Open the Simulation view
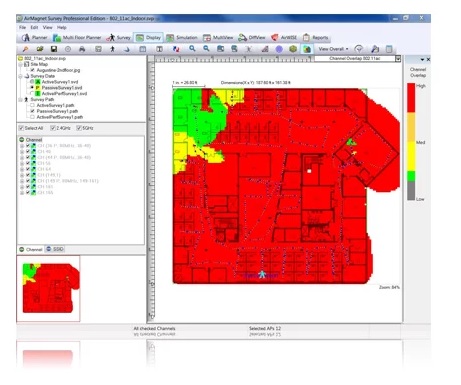461x385 pixels. [182, 38]
